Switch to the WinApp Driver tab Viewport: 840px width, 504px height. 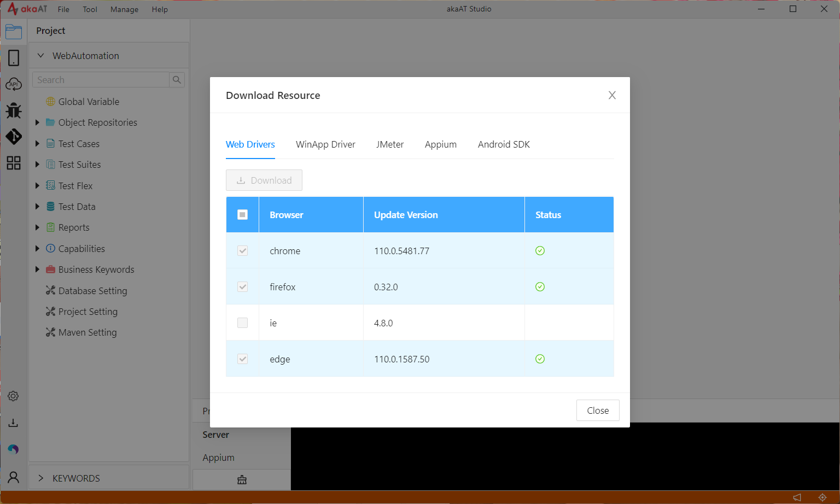[325, 144]
